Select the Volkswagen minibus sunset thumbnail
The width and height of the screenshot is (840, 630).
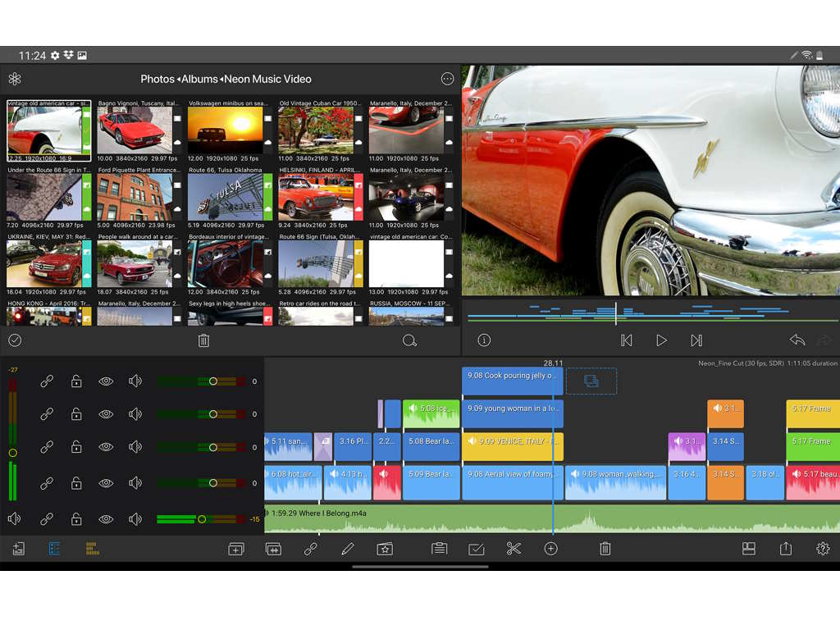click(x=230, y=131)
